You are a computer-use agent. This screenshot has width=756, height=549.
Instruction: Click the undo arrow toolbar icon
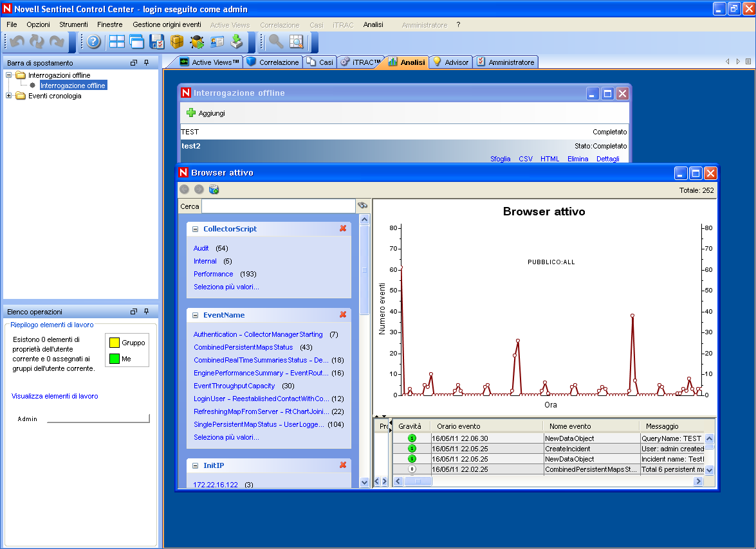[x=17, y=42]
